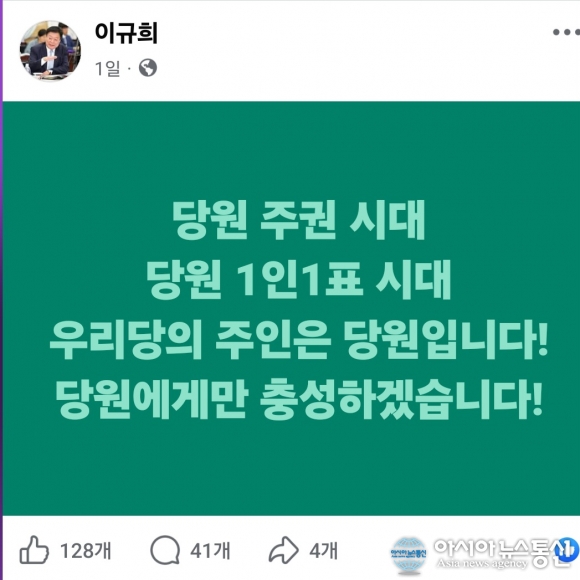This screenshot has width=580, height=580.
Task: Click the 이규희 profile name
Action: pyautogui.click(x=126, y=33)
